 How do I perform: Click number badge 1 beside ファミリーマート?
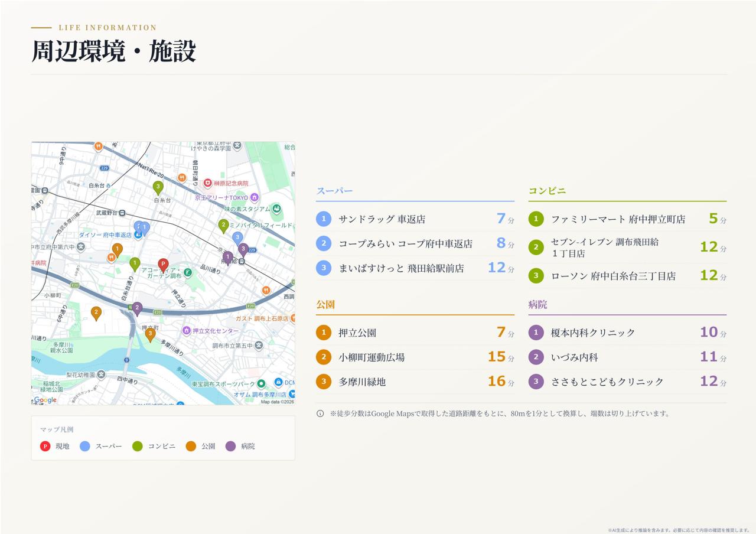[x=536, y=219]
